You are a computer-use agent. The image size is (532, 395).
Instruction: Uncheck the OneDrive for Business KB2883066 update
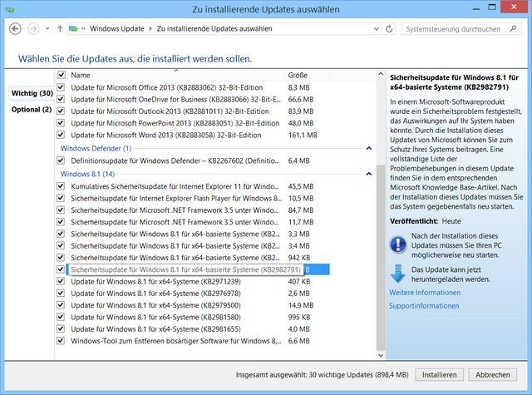click(61, 99)
